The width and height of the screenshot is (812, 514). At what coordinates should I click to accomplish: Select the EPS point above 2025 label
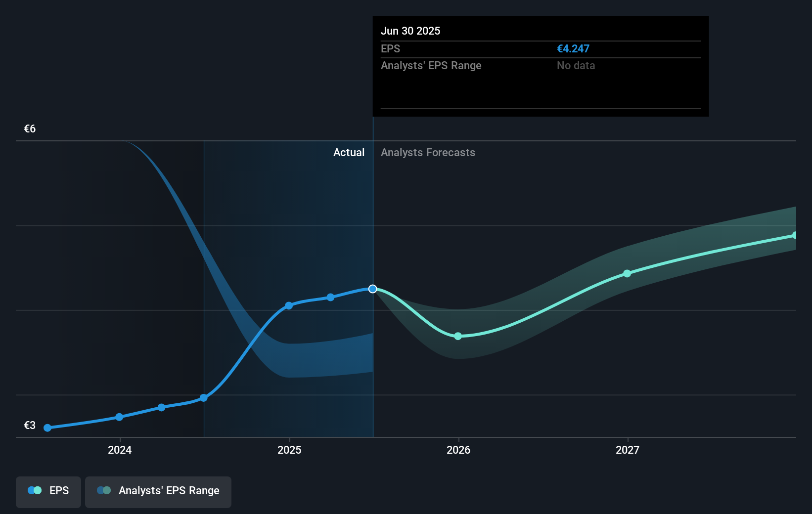289,306
